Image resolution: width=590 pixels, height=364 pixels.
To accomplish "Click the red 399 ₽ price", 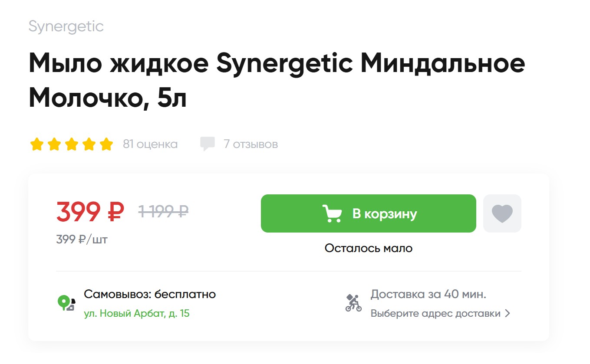I will (90, 212).
